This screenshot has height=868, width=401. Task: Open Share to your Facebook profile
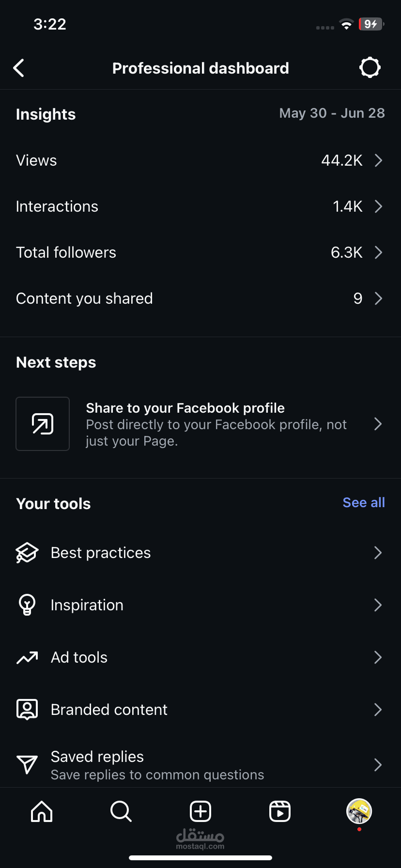[x=216, y=424]
